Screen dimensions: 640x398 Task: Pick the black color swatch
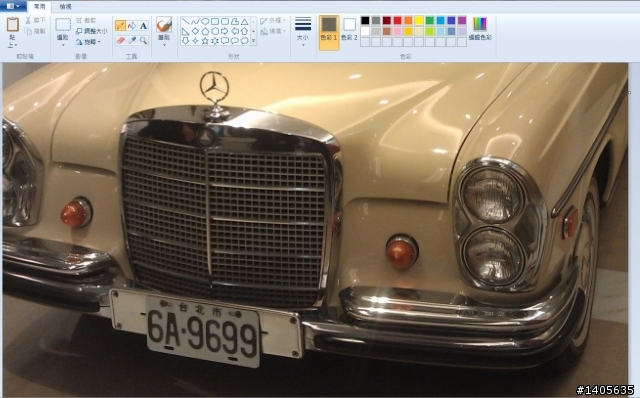point(365,20)
